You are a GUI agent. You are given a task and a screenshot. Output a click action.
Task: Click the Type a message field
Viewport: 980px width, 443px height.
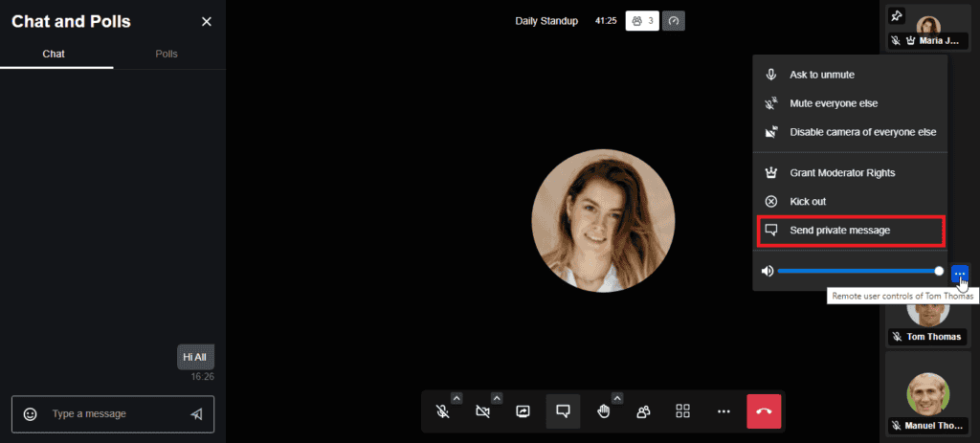113,413
